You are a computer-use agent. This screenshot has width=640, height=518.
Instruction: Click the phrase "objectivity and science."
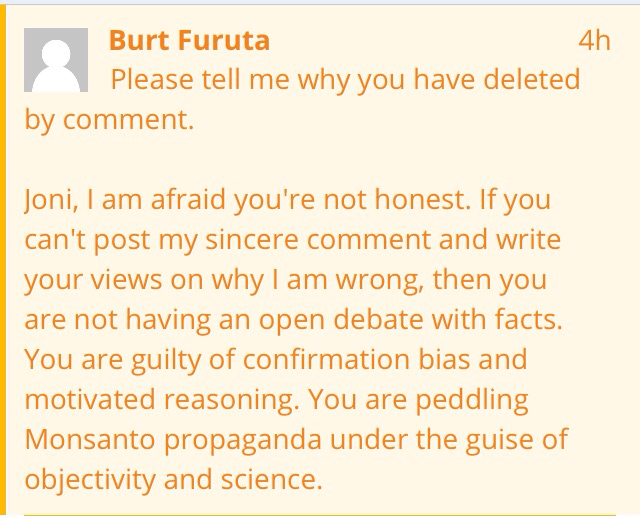pyautogui.click(x=174, y=479)
